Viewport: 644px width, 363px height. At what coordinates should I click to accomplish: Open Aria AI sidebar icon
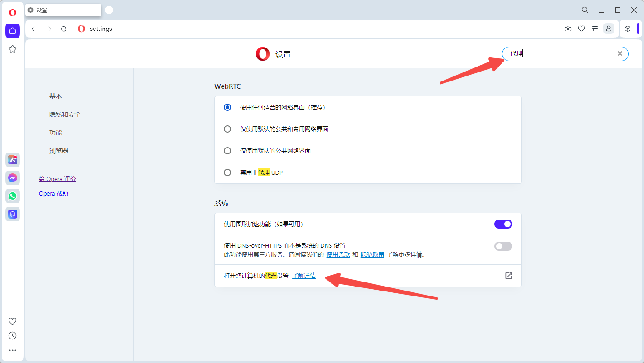13,160
